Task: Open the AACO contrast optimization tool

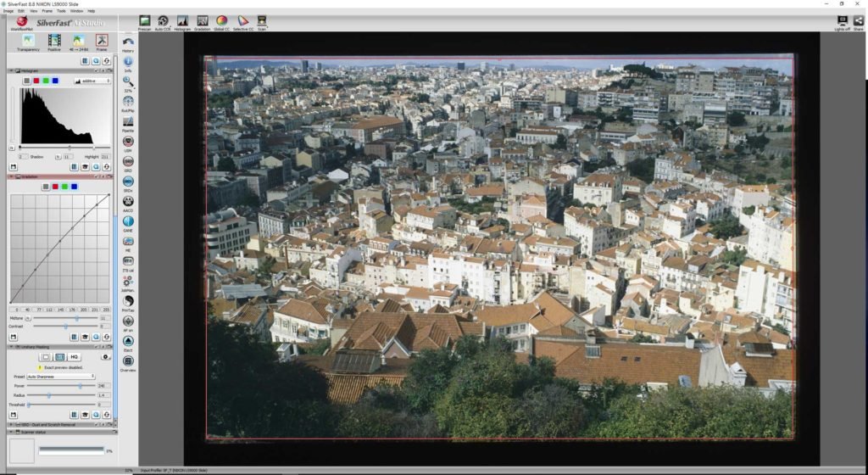Action: (x=128, y=201)
